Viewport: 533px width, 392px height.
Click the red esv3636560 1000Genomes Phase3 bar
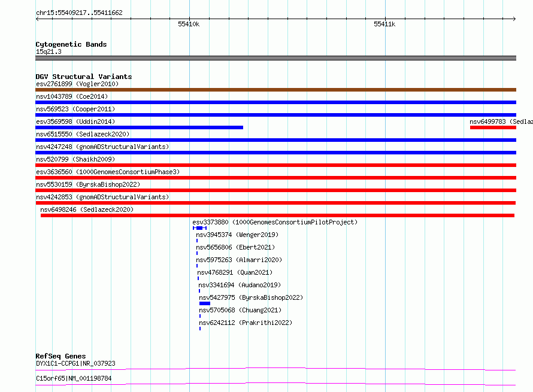pyautogui.click(x=275, y=178)
